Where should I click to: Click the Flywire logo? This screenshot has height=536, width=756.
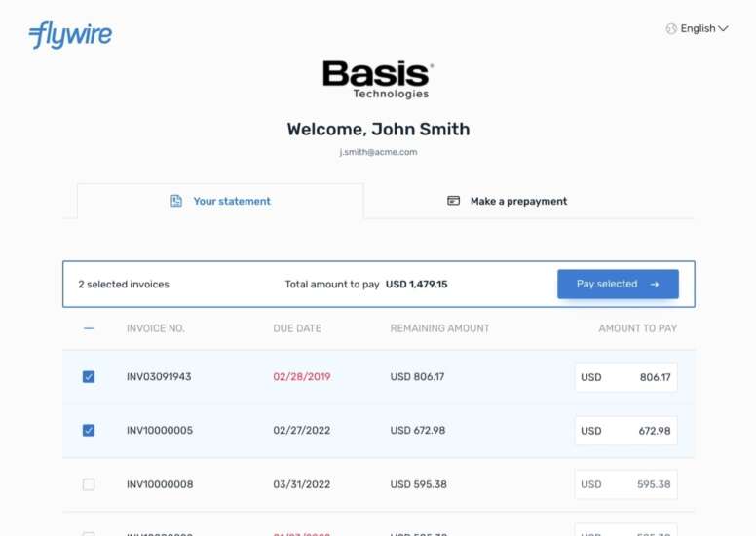coord(70,35)
